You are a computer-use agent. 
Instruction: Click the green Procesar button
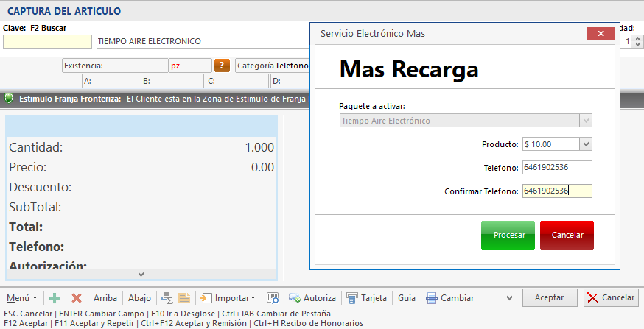point(508,235)
